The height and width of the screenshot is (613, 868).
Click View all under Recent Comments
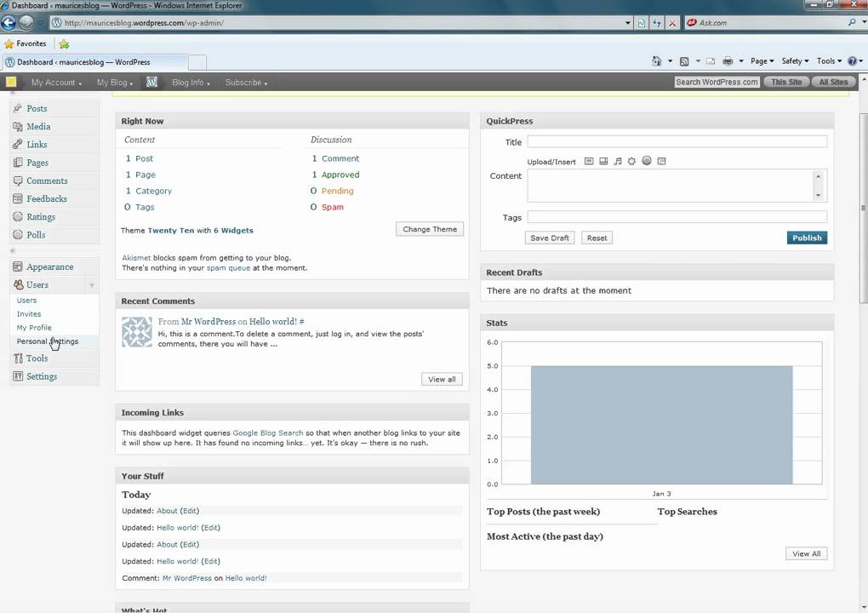pyautogui.click(x=442, y=380)
